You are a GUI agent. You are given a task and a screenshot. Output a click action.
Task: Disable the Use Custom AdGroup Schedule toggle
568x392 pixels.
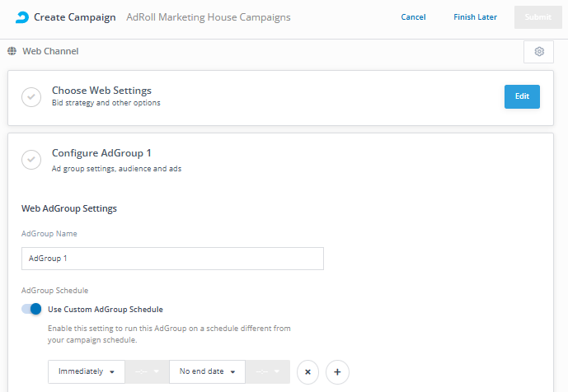tap(31, 309)
